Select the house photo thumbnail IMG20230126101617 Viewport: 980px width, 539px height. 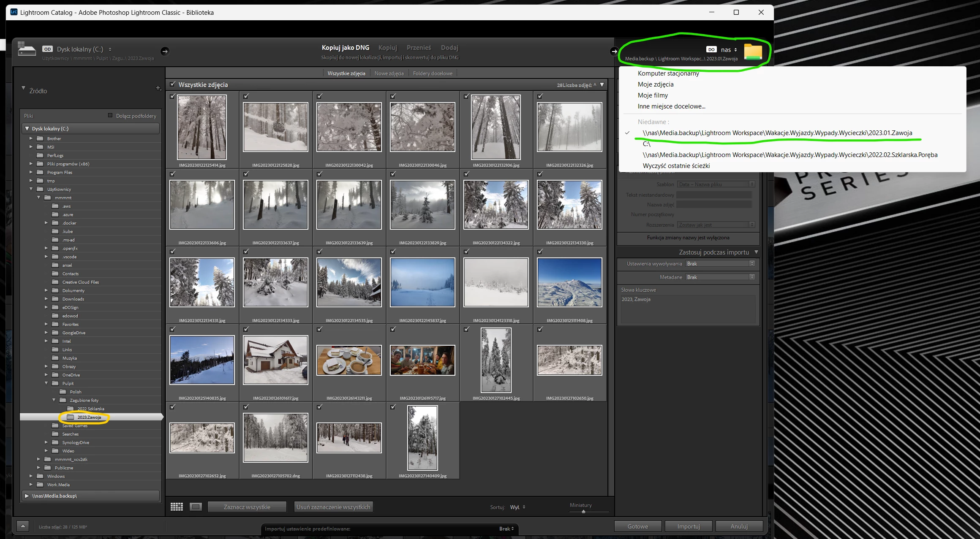click(x=275, y=360)
